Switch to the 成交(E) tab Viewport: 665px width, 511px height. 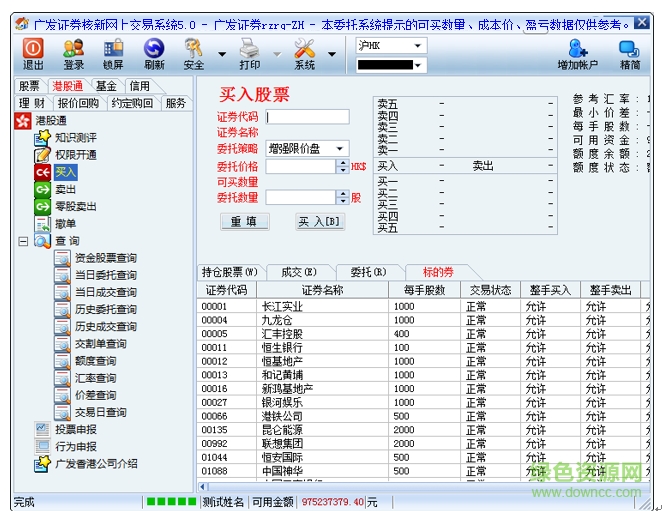pyautogui.click(x=298, y=272)
